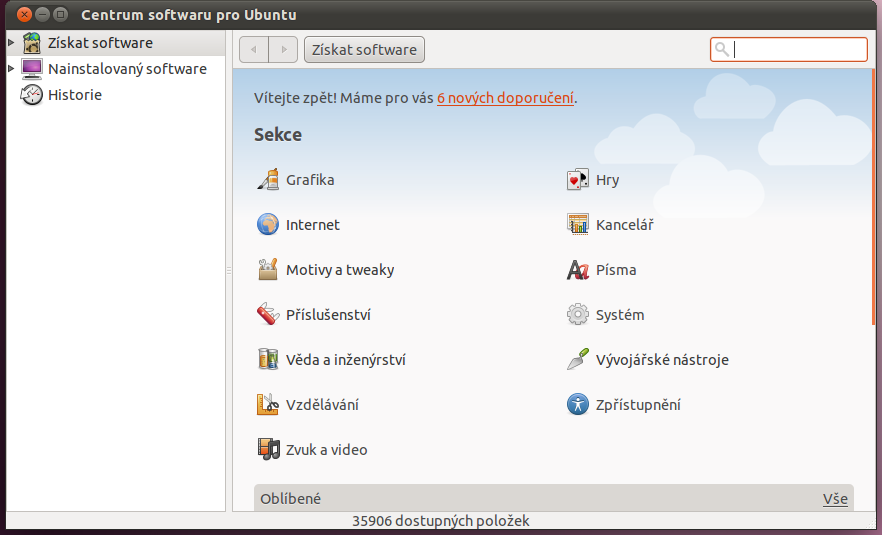
Task: Click the Vývojářské nástroje trowel icon
Action: (578, 359)
